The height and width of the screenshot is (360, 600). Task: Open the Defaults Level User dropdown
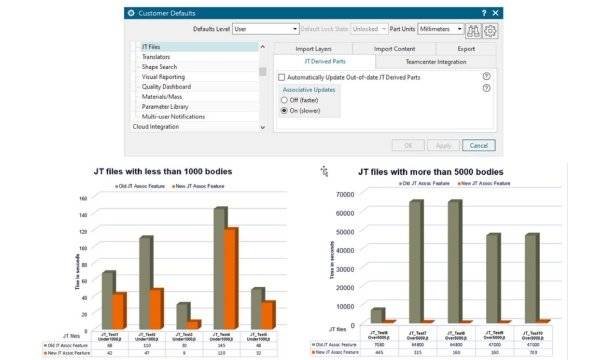(266, 29)
